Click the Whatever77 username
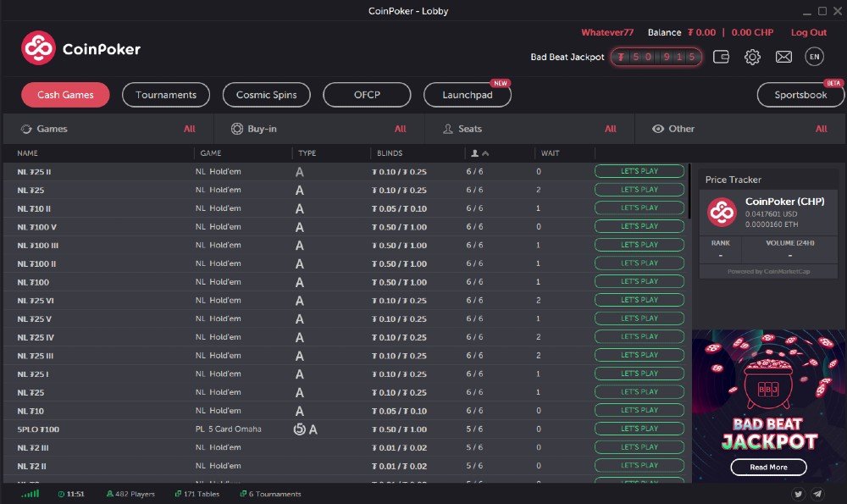Screen dimensions: 847x504 (607, 32)
